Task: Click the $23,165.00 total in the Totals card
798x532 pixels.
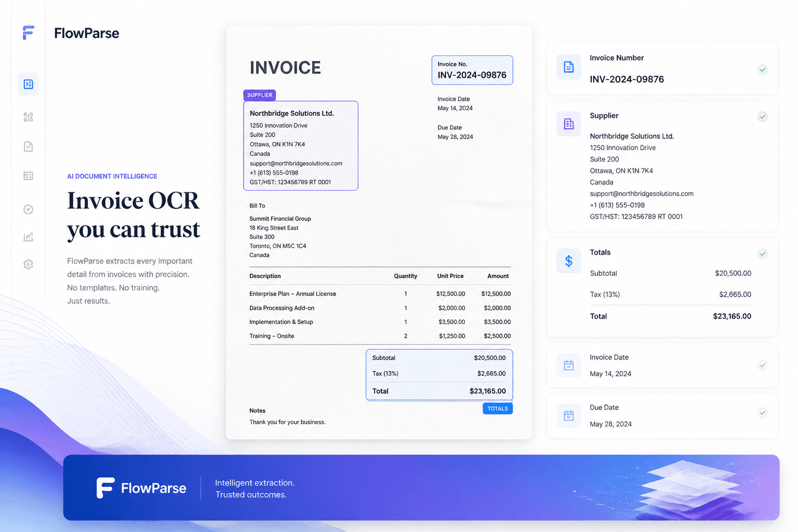Action: [732, 316]
